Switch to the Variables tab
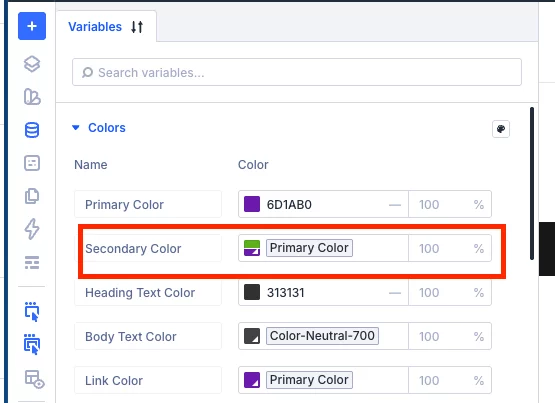The image size is (555, 403). (x=95, y=27)
